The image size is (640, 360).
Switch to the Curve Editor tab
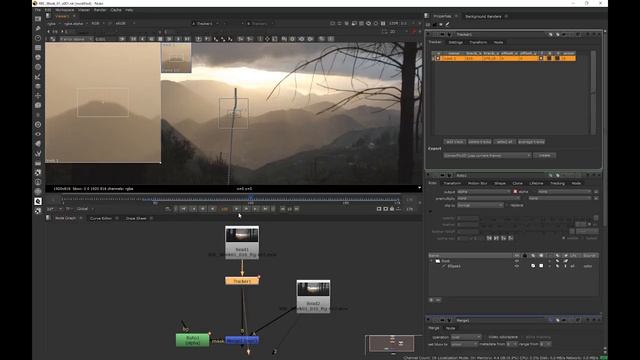[101, 218]
